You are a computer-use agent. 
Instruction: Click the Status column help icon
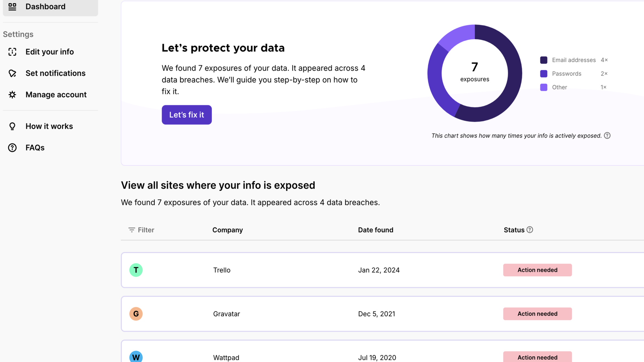[x=530, y=230]
